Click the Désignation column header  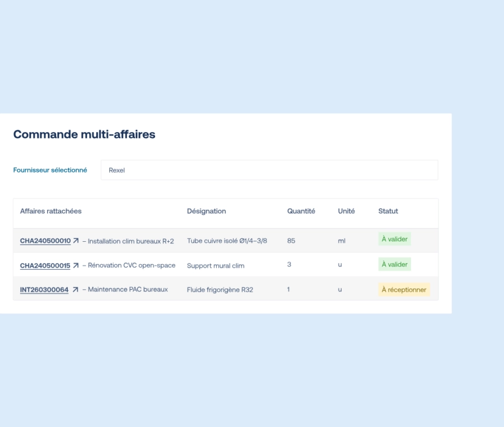click(x=207, y=211)
